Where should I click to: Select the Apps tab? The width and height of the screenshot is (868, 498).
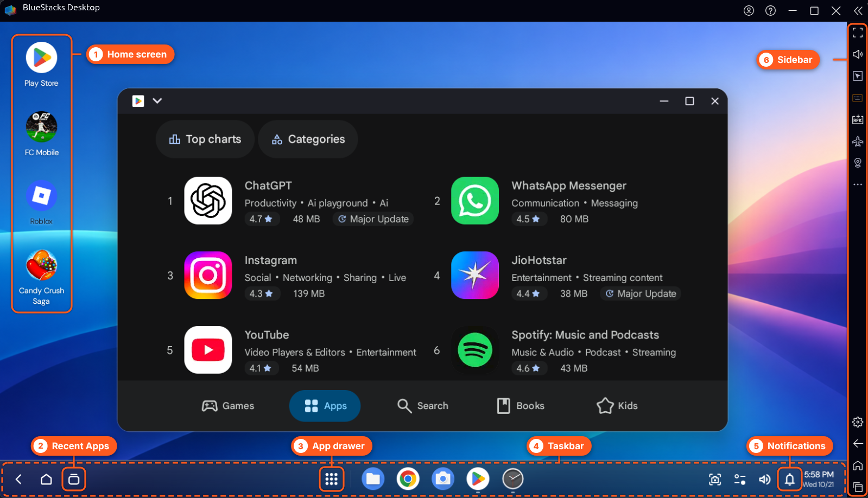click(325, 406)
